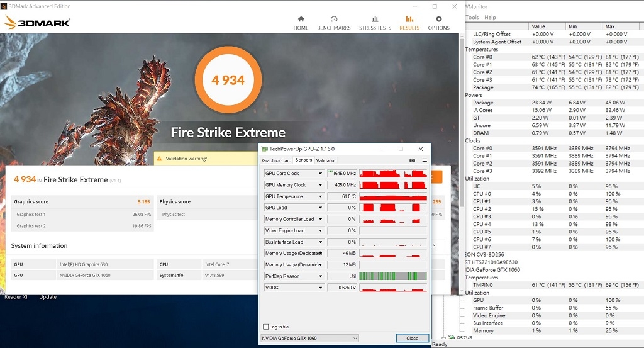Click GPU Core Clock red graph
This screenshot has height=348, width=644.
pos(393,174)
